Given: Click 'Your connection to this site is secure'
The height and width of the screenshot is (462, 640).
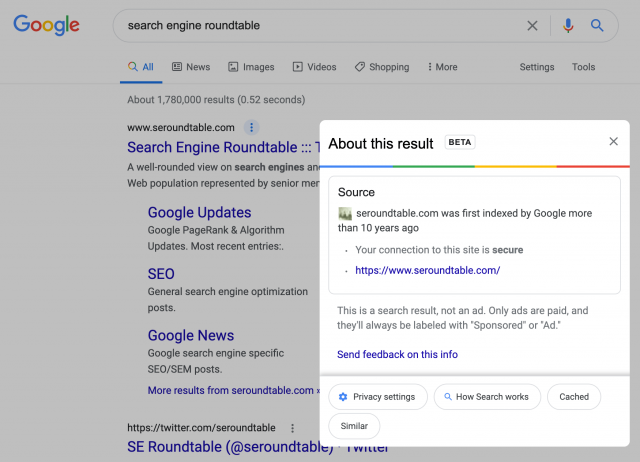Looking at the screenshot, I should pos(439,250).
